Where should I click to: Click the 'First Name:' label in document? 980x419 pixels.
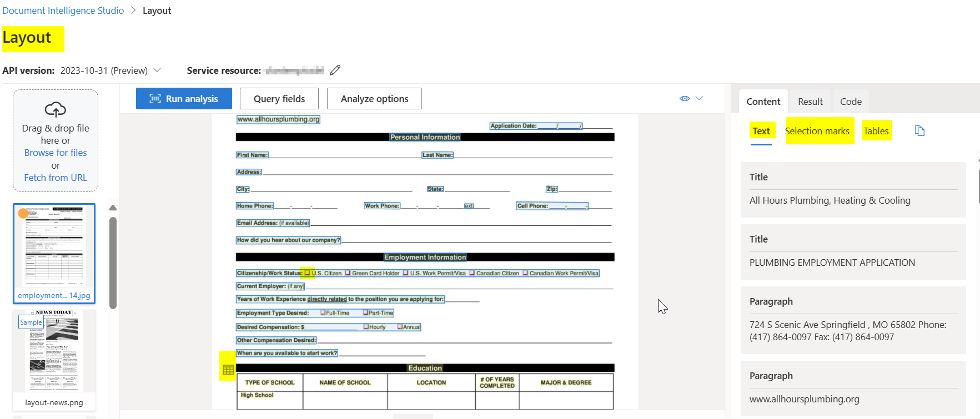252,155
